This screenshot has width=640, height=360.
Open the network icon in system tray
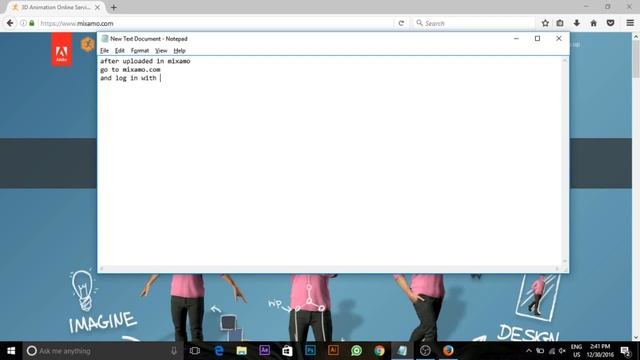(552, 351)
